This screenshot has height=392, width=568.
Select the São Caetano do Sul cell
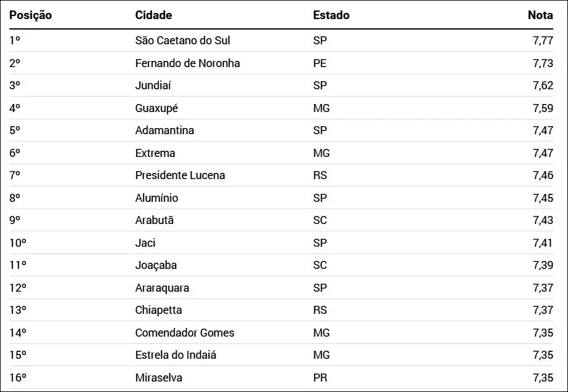tap(182, 41)
